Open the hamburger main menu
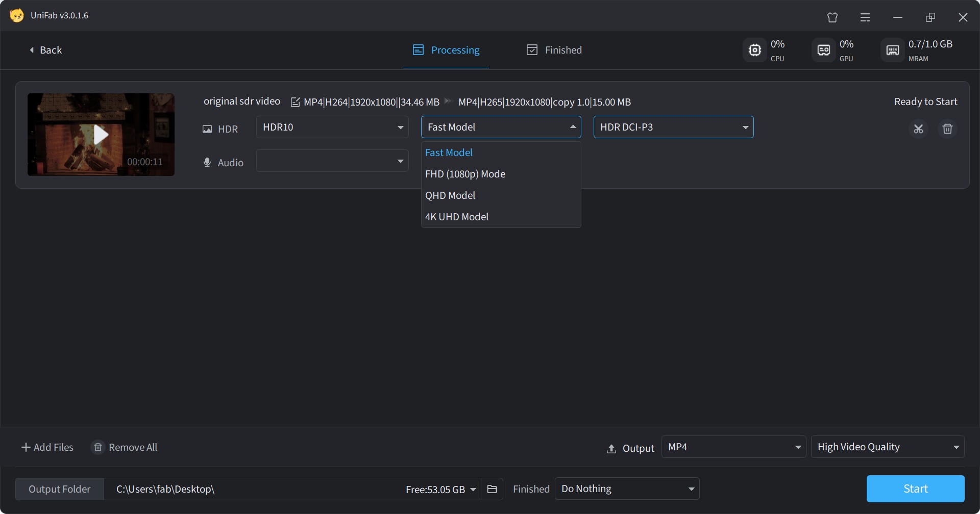980x514 pixels. 865,17
